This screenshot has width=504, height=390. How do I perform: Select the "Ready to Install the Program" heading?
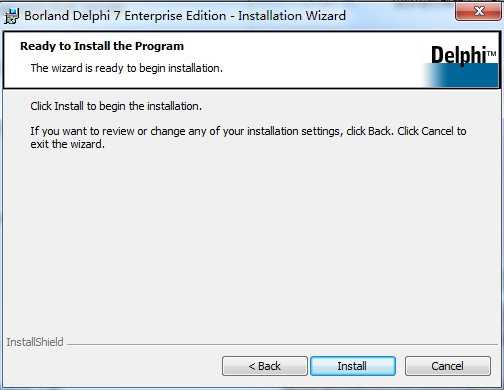tap(102, 46)
